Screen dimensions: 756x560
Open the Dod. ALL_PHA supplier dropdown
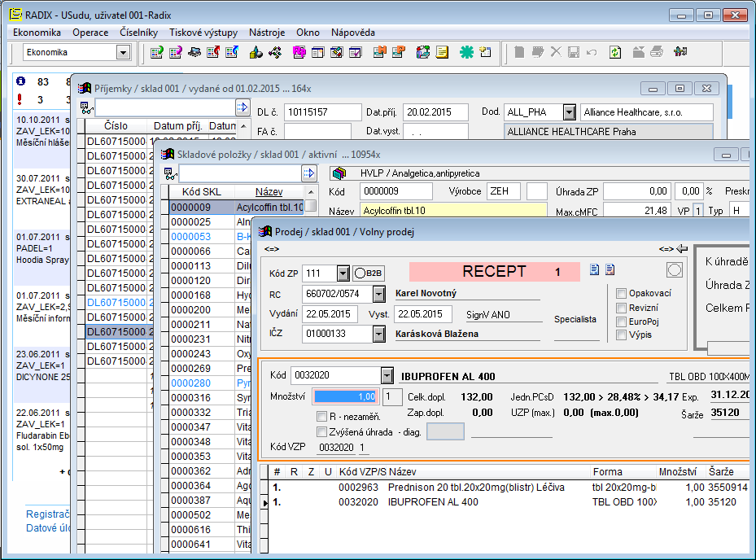pyautogui.click(x=569, y=112)
